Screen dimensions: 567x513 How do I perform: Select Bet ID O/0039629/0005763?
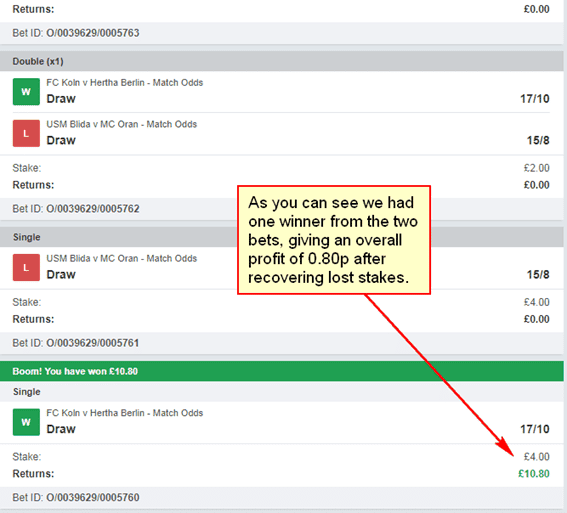tap(76, 33)
